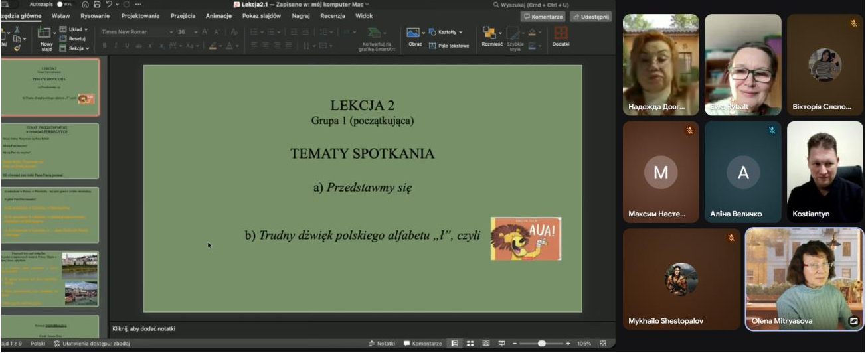Image resolution: width=868 pixels, height=353 pixels.
Task: Select Kostiantyn's video tile
Action: tap(825, 172)
